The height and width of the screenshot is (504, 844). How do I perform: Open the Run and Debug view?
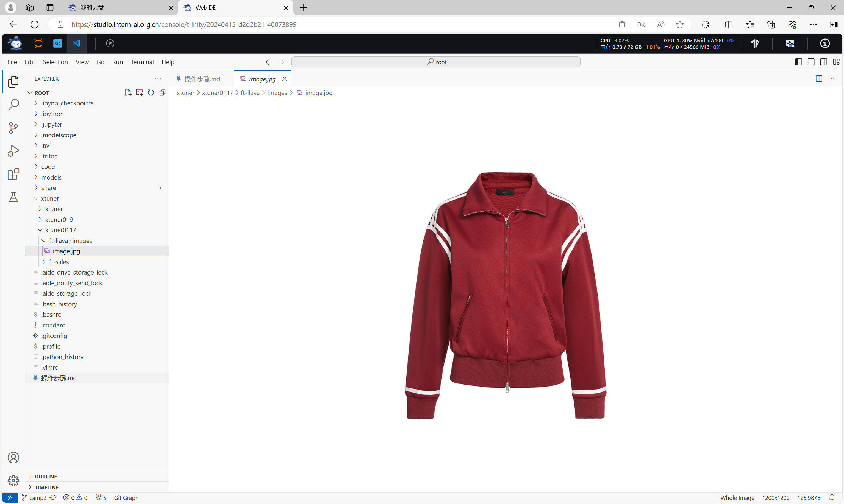(x=13, y=151)
